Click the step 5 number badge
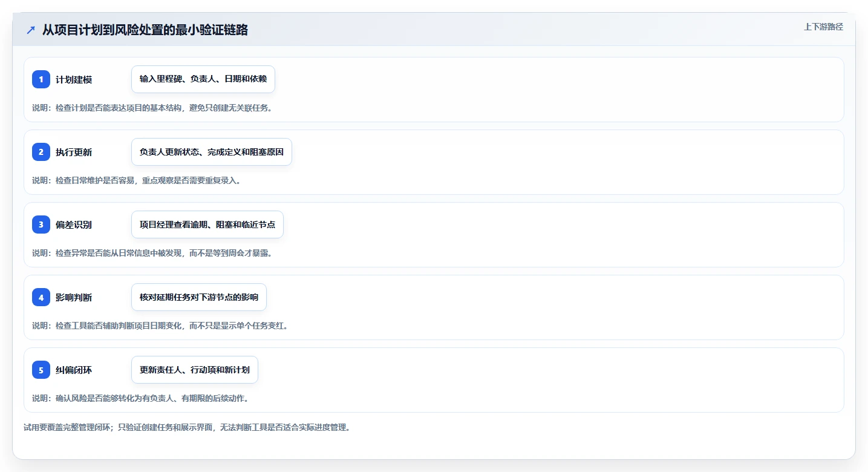This screenshot has width=868, height=472. click(x=41, y=370)
